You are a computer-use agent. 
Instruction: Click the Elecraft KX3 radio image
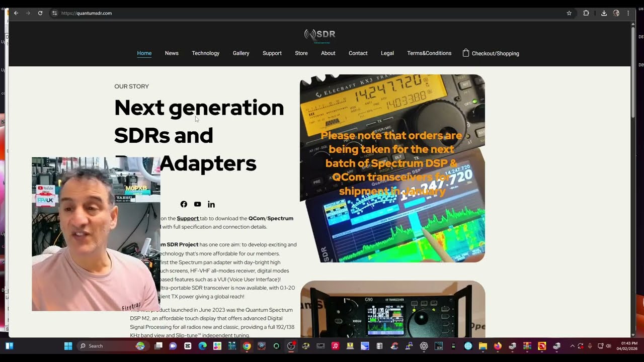coord(392,168)
